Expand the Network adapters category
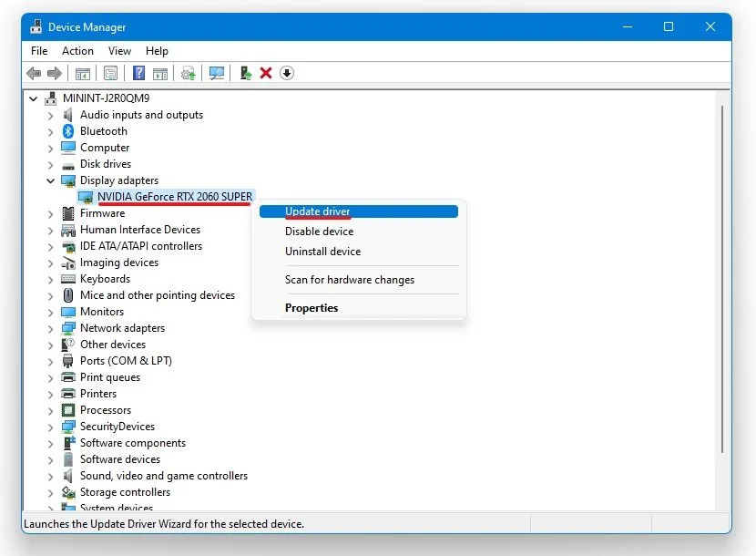This screenshot has width=756, height=556. [49, 328]
